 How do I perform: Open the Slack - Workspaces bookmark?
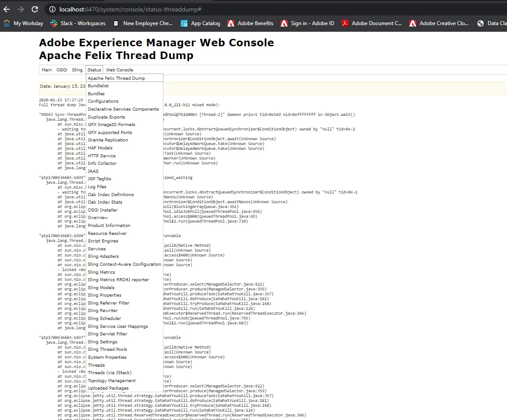tap(78, 23)
